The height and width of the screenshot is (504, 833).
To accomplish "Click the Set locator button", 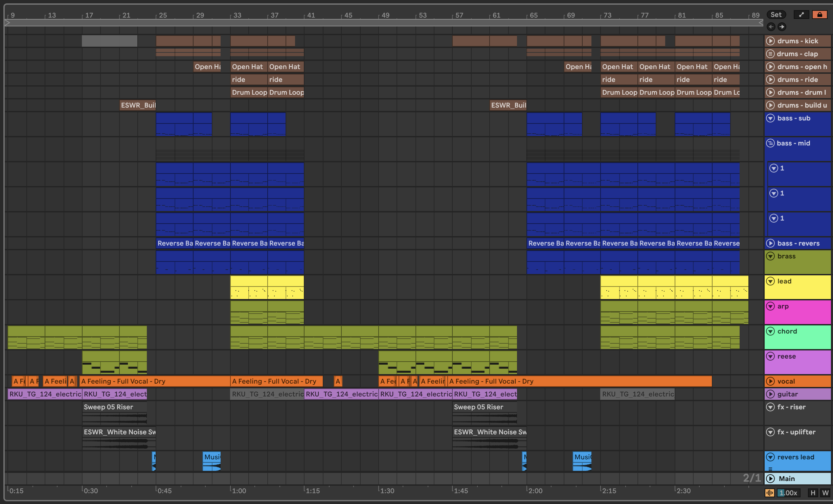I will [776, 15].
